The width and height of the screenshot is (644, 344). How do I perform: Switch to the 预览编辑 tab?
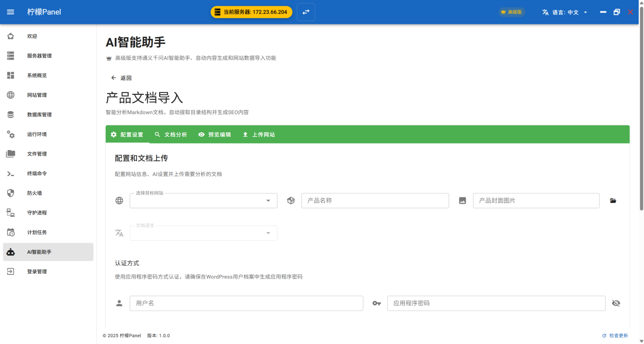(x=215, y=135)
